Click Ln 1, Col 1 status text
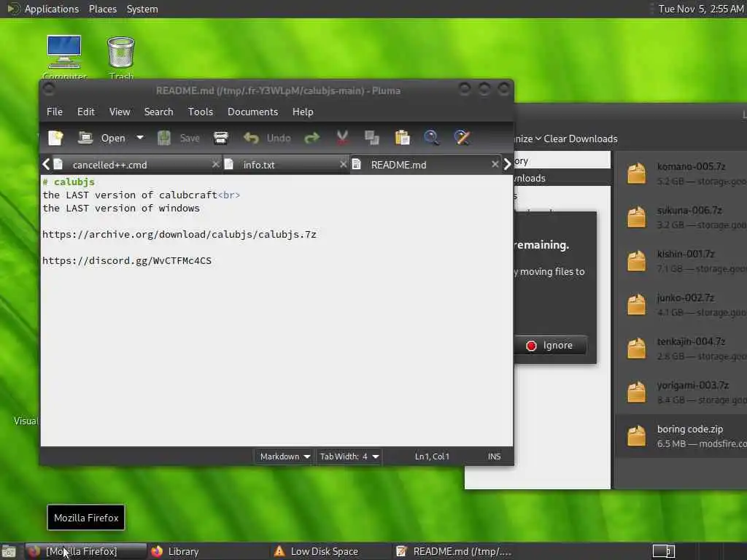747x560 pixels. [432, 456]
